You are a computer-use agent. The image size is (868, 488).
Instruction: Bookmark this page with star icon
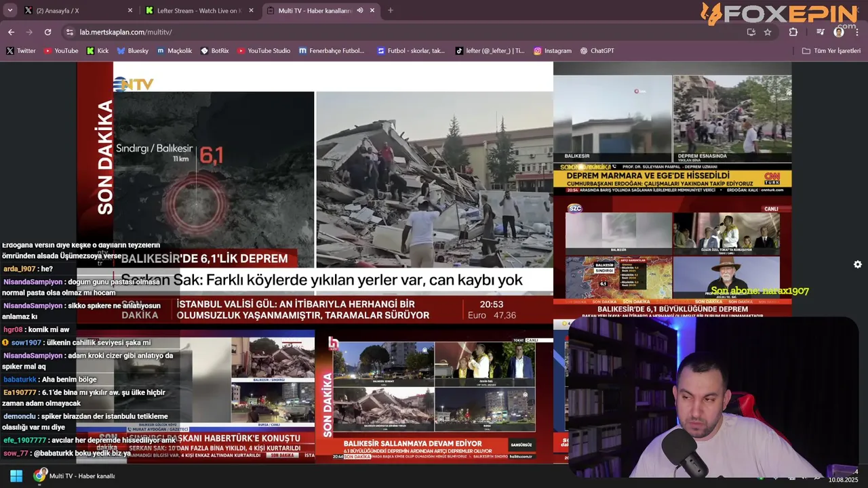coord(768,32)
